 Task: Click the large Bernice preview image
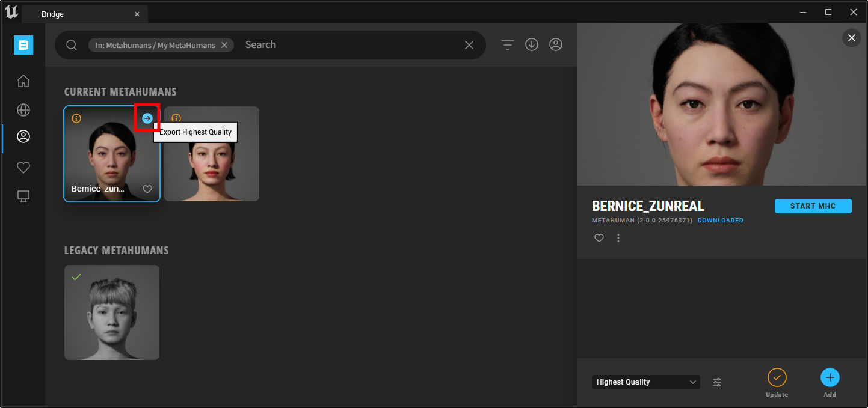coord(722,105)
